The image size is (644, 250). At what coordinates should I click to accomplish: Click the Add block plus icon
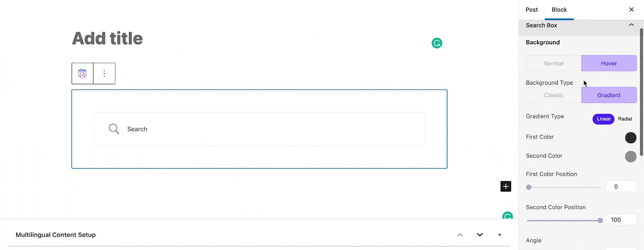506,186
